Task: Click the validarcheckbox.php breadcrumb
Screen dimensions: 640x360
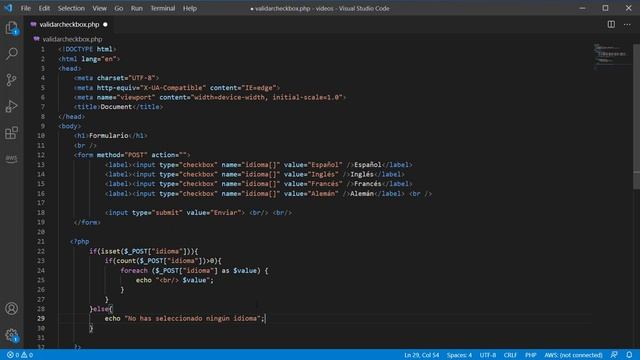Action: [x=72, y=39]
